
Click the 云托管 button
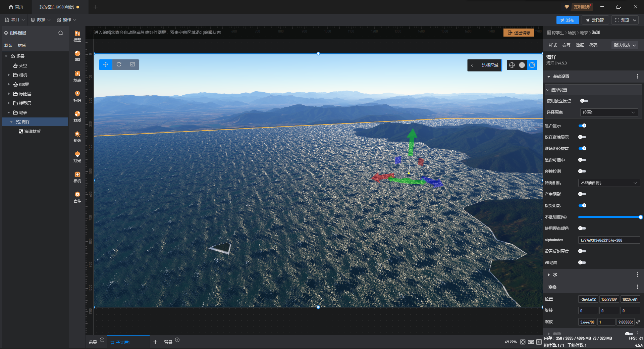point(595,20)
